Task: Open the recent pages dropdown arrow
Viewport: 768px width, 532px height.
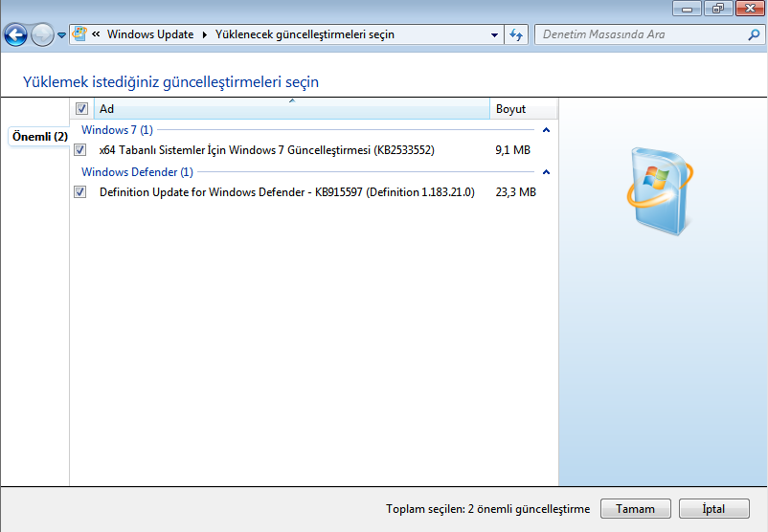Action: [62, 35]
